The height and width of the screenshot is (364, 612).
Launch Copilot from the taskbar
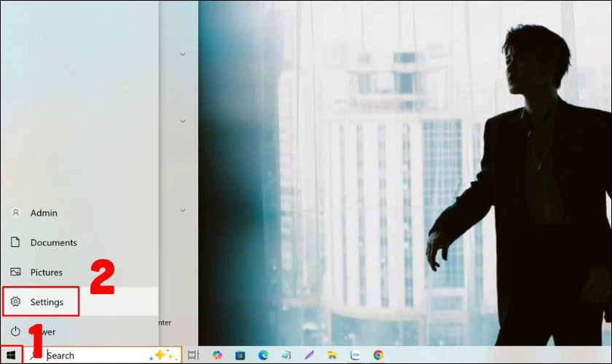[x=217, y=355]
